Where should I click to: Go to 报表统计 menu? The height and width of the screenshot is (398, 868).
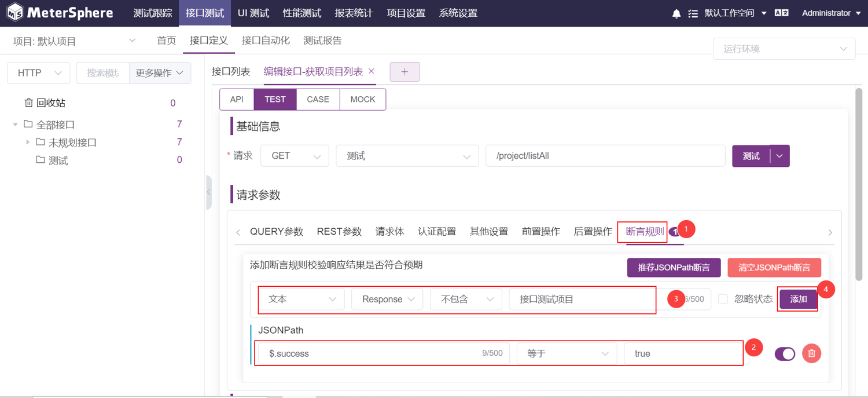point(354,13)
